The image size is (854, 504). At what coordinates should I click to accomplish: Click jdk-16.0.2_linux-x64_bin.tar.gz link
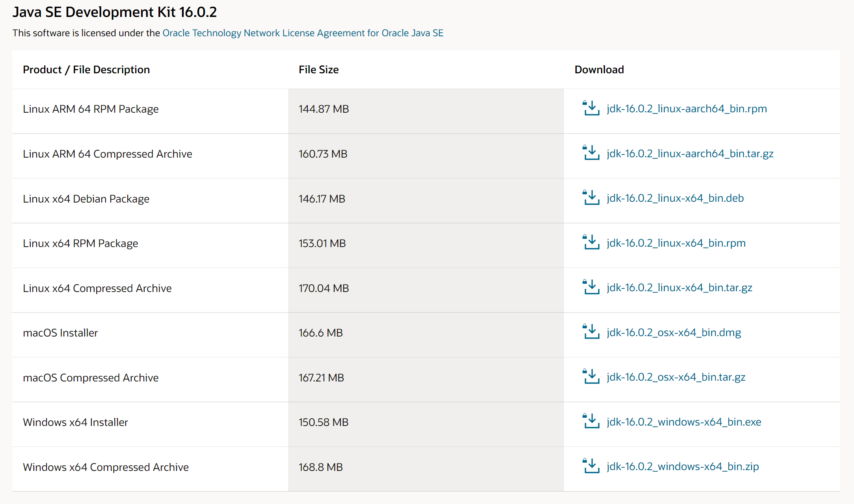[x=679, y=288]
